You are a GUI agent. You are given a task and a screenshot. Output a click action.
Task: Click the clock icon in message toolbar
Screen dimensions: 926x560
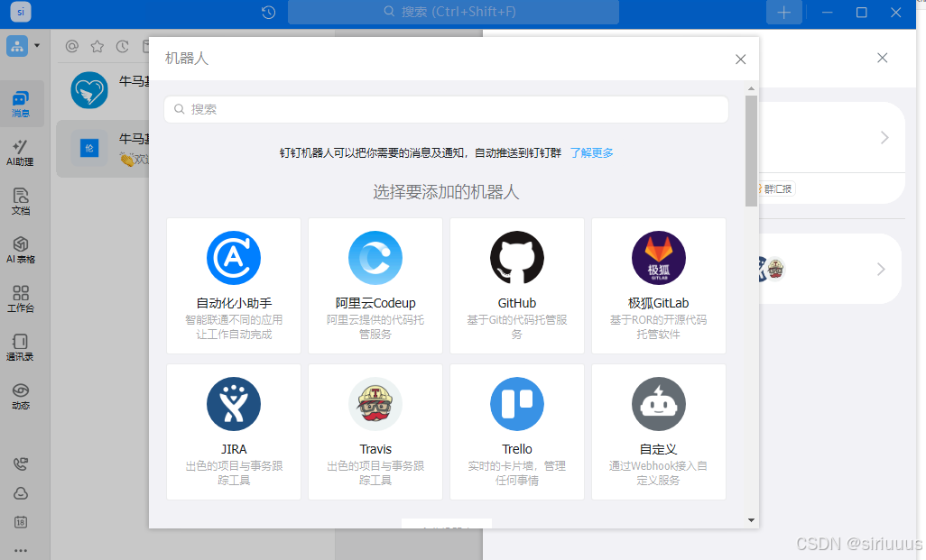[122, 46]
